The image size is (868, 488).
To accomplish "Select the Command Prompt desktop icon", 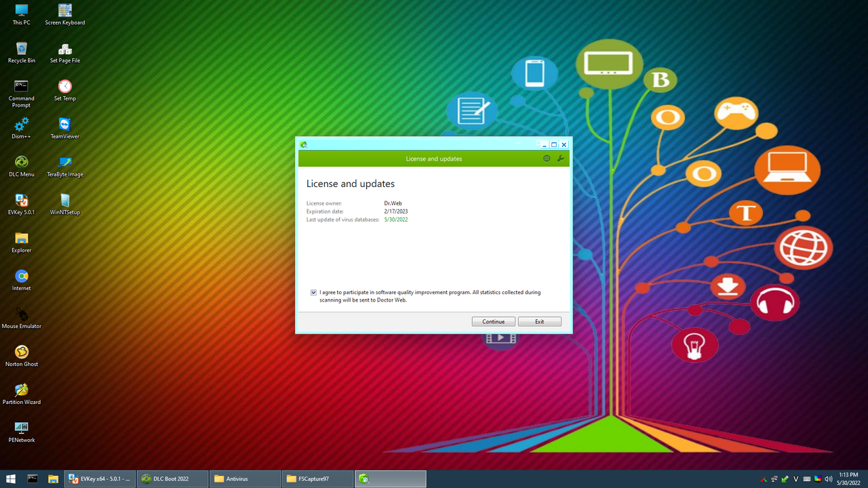I will pyautogui.click(x=22, y=94).
